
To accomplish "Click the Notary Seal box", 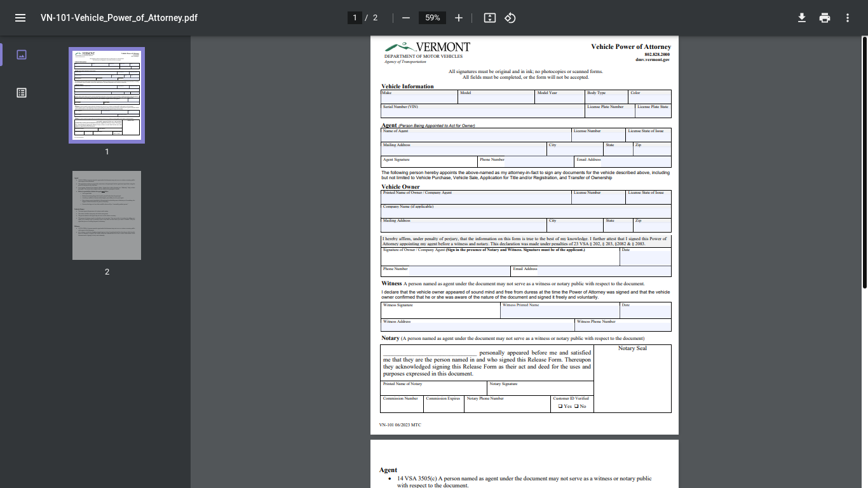I will pos(632,379).
